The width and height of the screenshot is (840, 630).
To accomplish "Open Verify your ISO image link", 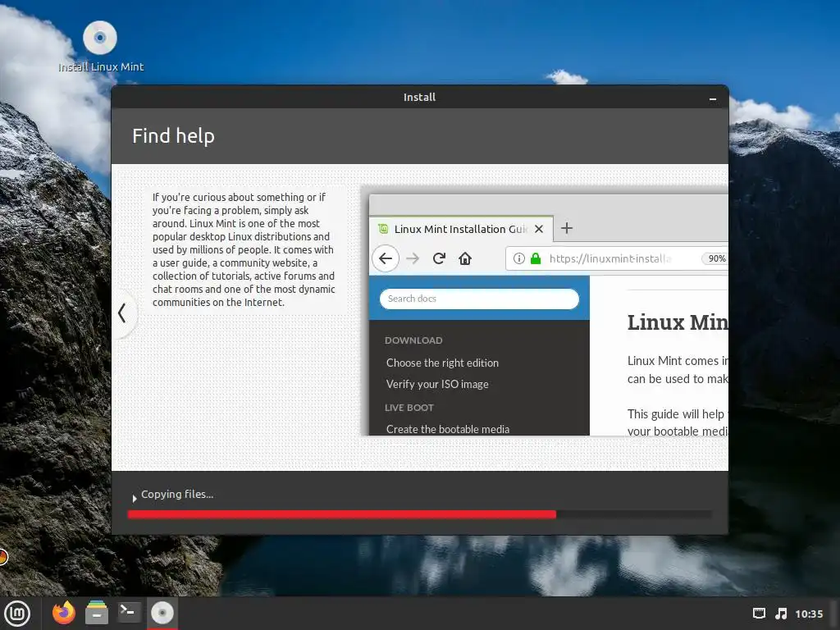I will [x=438, y=385].
